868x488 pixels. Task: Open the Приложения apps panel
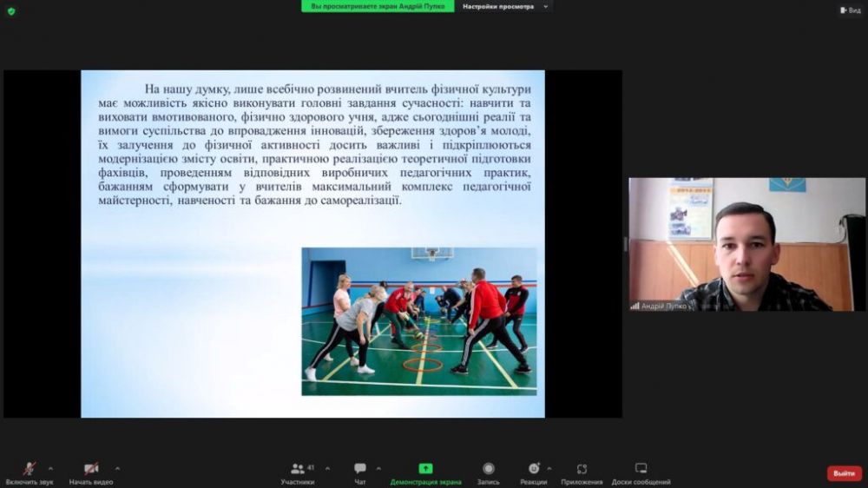[x=582, y=469]
